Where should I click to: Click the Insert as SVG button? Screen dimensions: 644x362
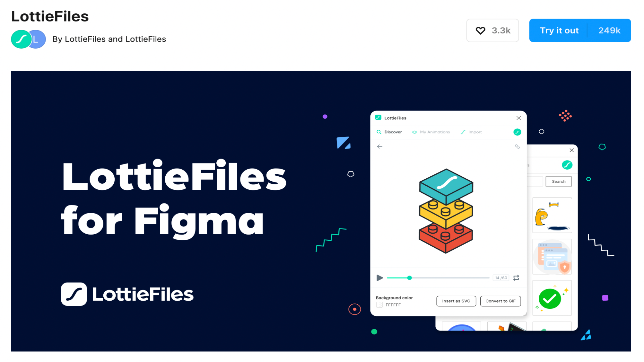pos(456,301)
